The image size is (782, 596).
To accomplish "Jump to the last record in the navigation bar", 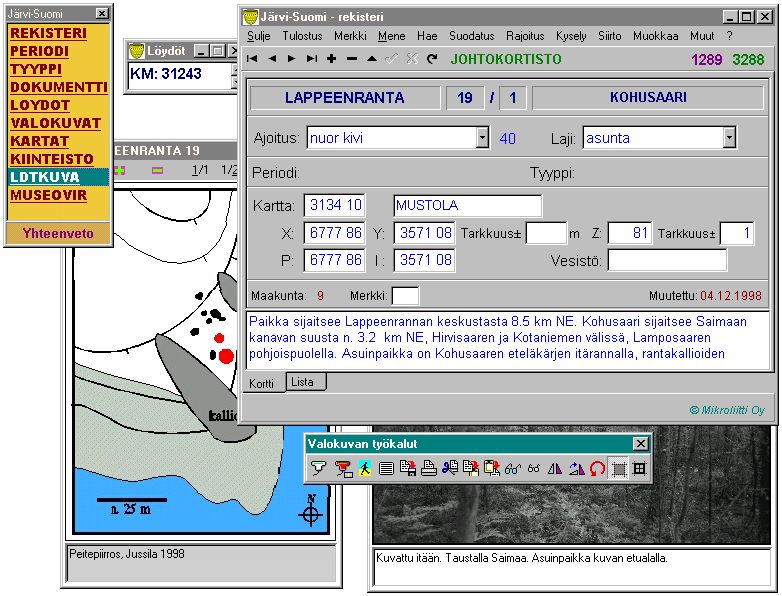I will coord(312,59).
